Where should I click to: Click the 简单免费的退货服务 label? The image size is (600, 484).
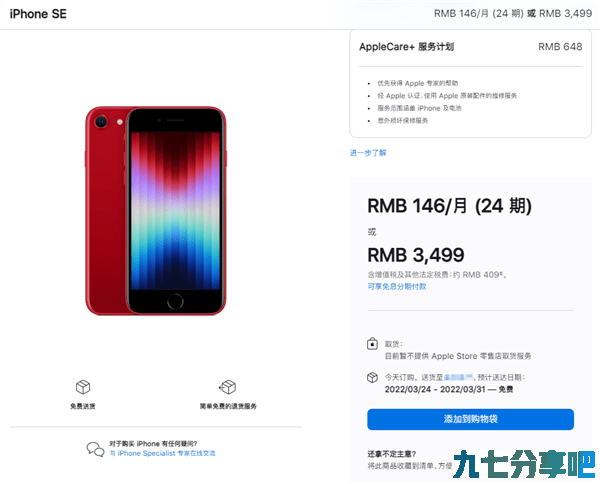coord(228,406)
